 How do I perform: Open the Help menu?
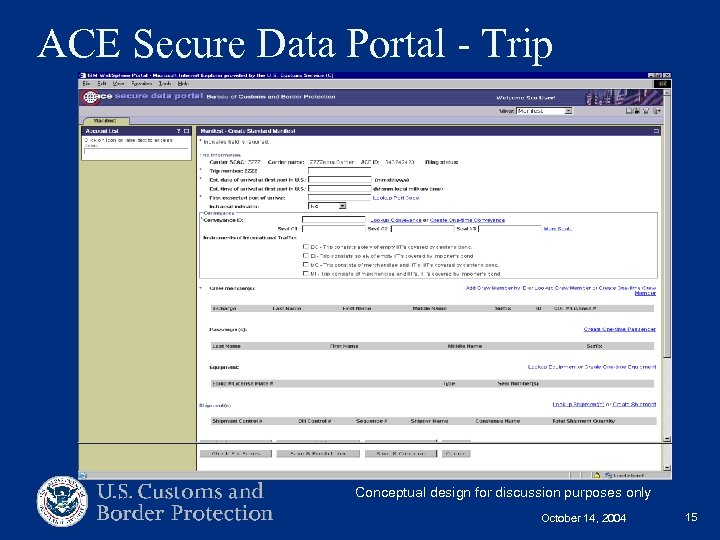pos(183,84)
